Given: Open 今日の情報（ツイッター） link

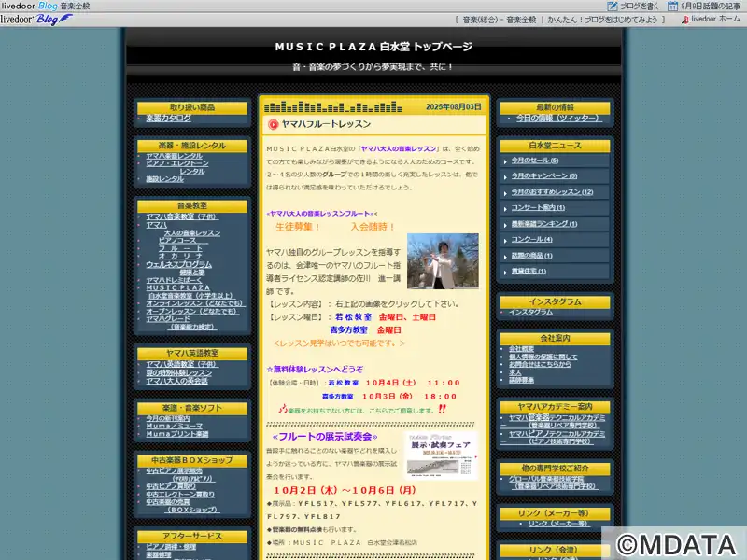Looking at the screenshot, I should coord(559,118).
